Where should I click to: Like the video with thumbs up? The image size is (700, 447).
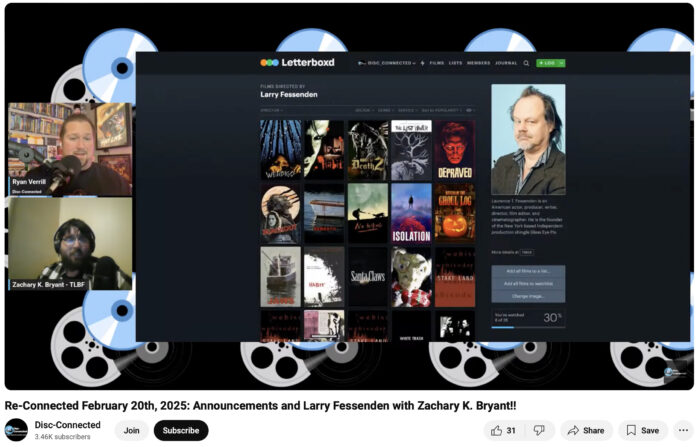[x=503, y=430]
